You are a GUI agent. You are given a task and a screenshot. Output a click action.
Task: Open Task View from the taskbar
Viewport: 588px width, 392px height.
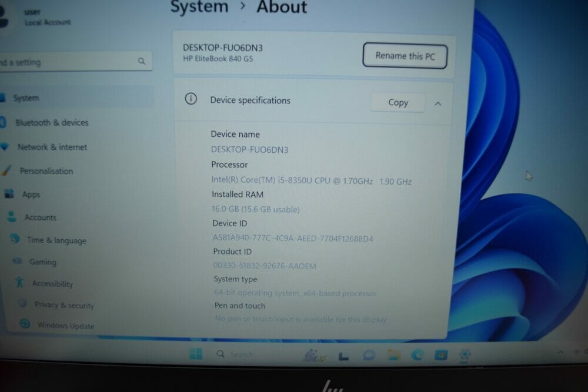(343, 356)
